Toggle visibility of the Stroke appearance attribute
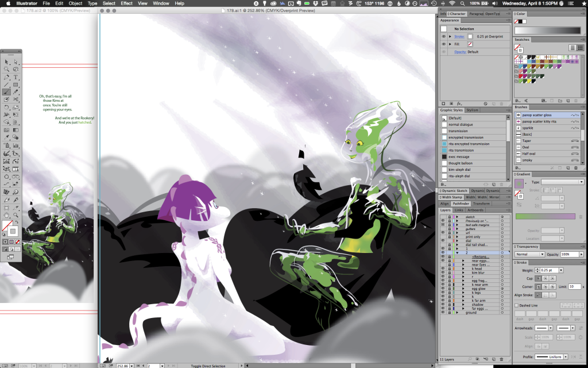The width and height of the screenshot is (588, 368). (443, 36)
